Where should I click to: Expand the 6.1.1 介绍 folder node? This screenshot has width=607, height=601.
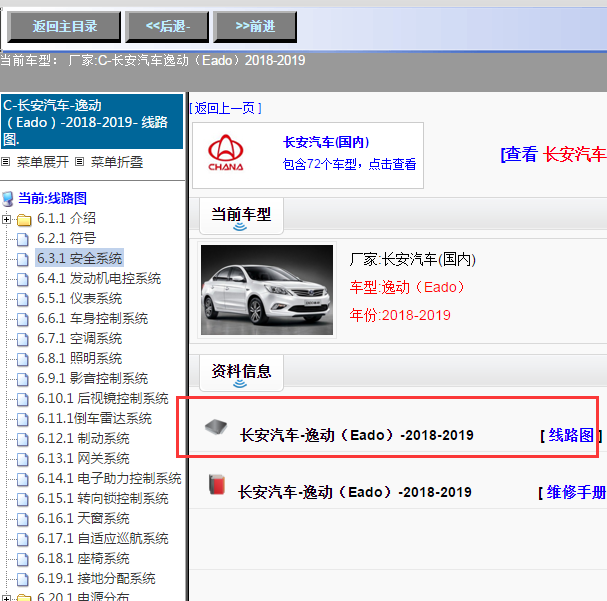(x=6, y=219)
